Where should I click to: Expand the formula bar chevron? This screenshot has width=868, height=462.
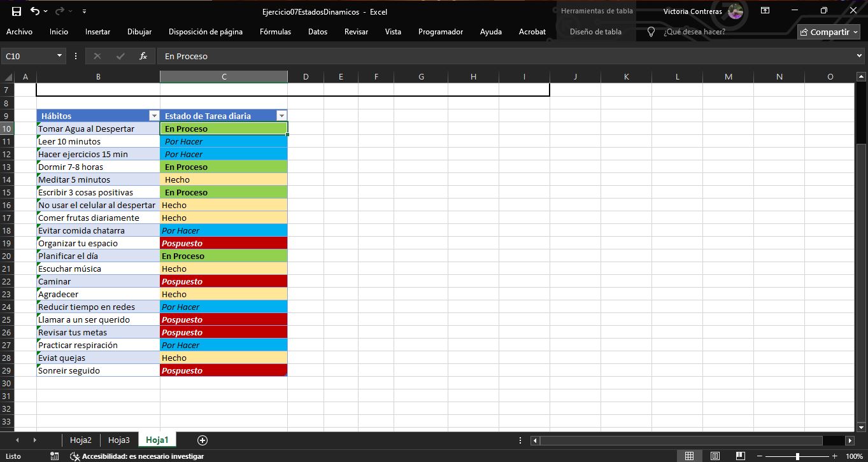(x=859, y=56)
